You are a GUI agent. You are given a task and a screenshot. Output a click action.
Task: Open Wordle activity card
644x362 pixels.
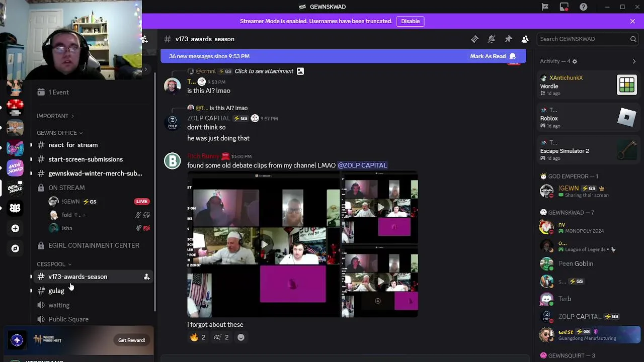[x=589, y=86]
